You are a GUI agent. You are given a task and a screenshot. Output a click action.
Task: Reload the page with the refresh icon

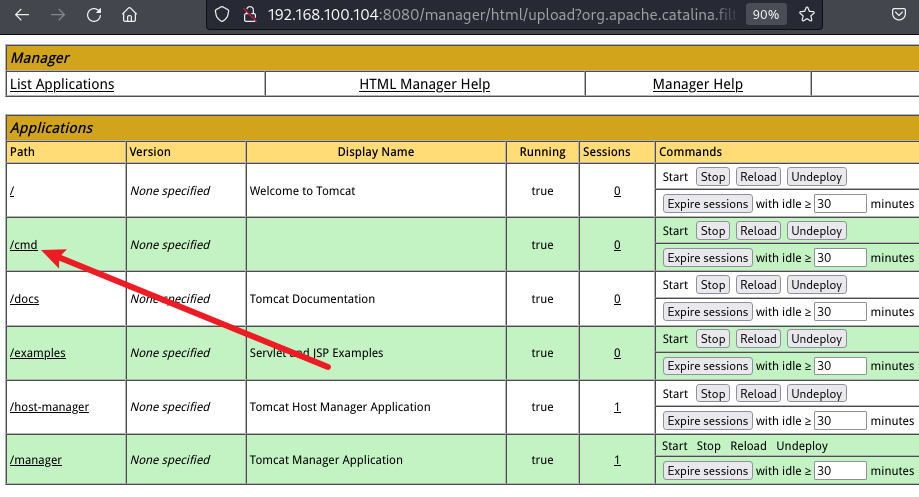(x=94, y=15)
